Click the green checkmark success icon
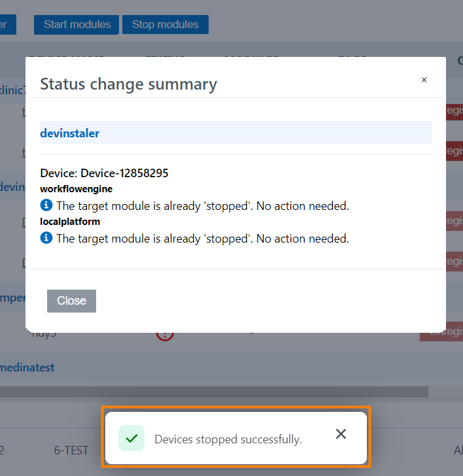Image resolution: width=463 pixels, height=476 pixels. (x=131, y=439)
